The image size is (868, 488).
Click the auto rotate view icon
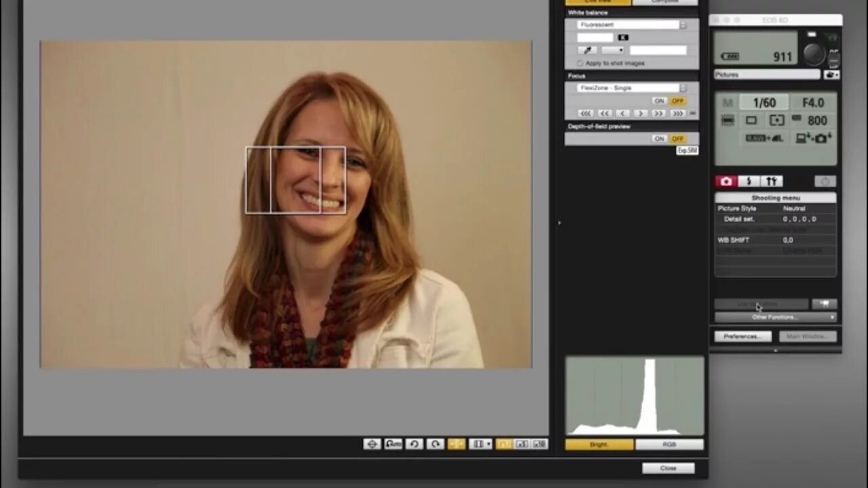coord(393,444)
